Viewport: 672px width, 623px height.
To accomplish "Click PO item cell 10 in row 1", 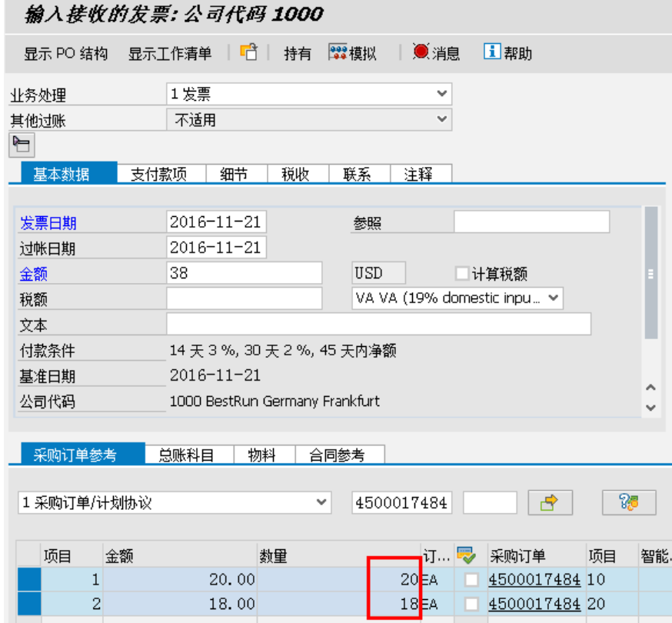I will point(612,580).
